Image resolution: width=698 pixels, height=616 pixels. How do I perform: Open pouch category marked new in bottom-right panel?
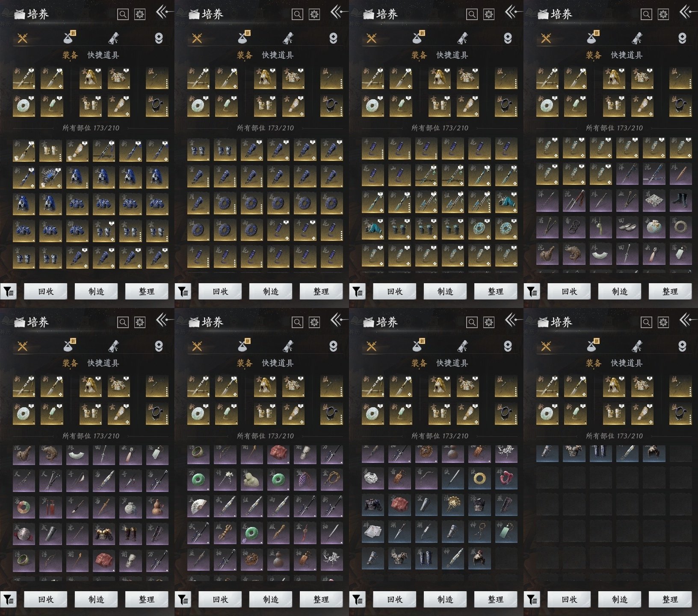pyautogui.click(x=593, y=346)
